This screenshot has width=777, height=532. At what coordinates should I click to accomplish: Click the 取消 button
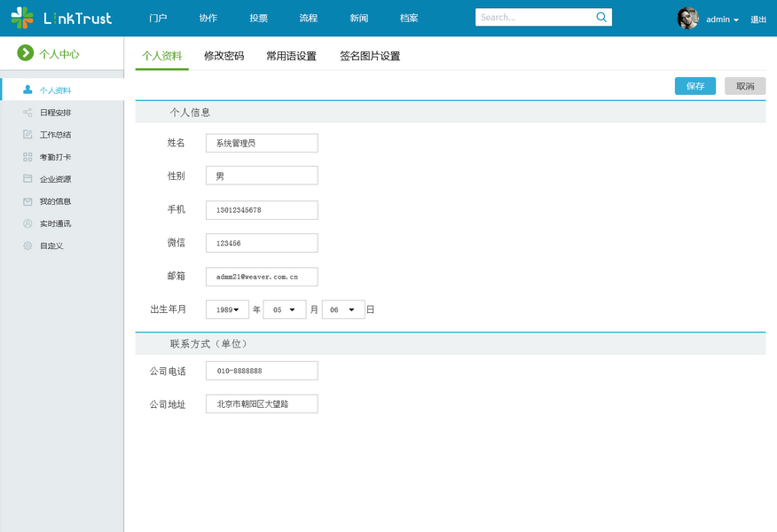[x=745, y=86]
